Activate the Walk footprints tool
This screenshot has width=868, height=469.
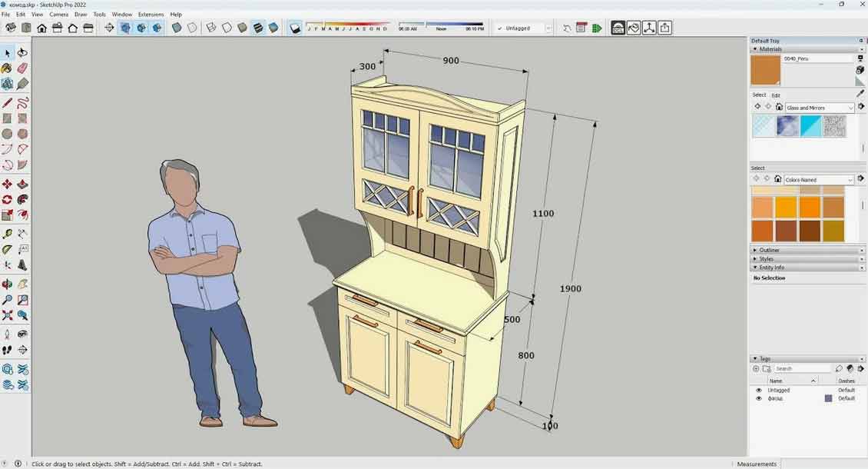(7, 350)
